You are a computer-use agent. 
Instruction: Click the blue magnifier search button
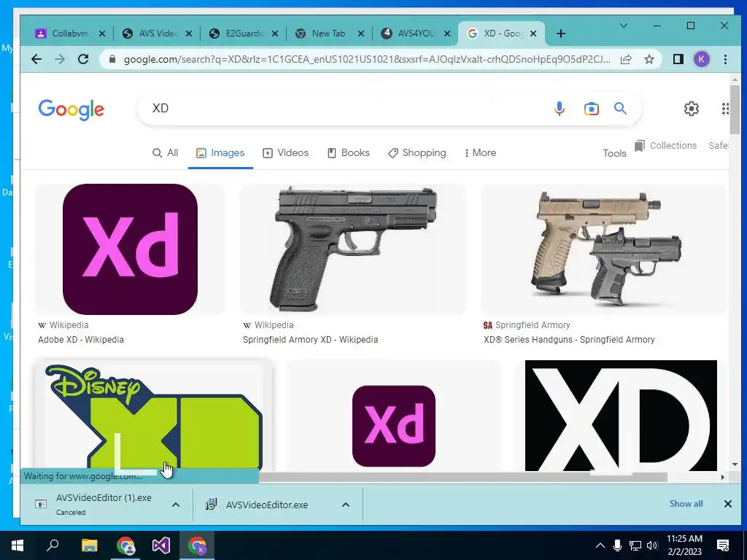(620, 109)
